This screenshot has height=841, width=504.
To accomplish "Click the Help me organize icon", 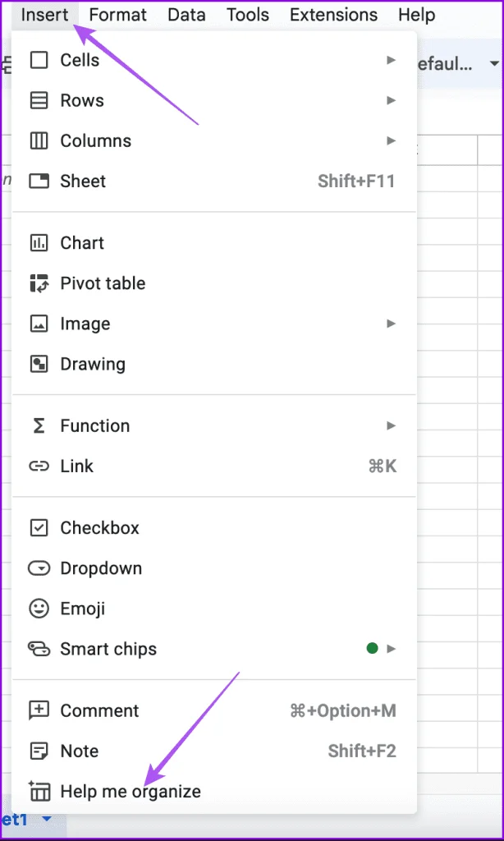I will (39, 791).
